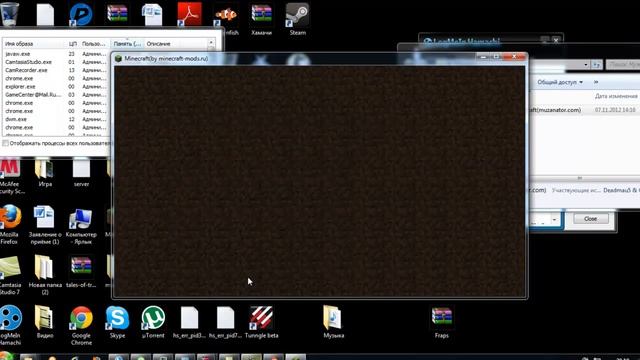Focus the Explorer search field
The width and height of the screenshot is (640, 360).
pos(623,65)
